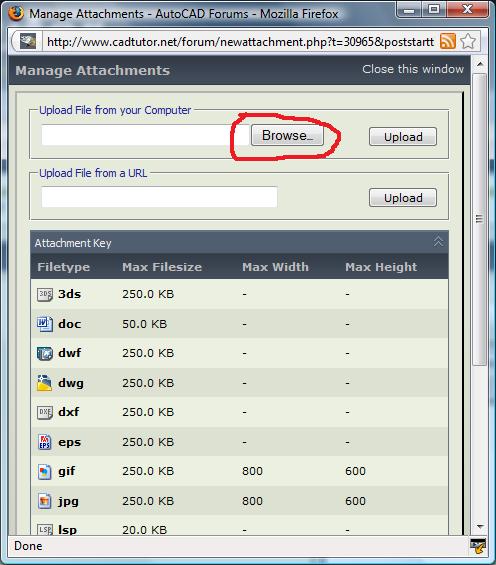This screenshot has width=496, height=565.
Task: Click the dwg folder-style icon
Action: (x=44, y=383)
